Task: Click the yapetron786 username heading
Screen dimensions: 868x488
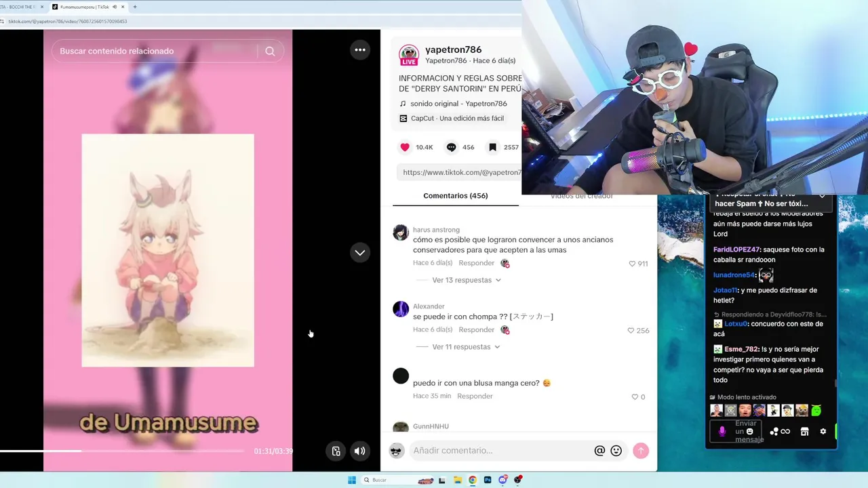Action: (453, 49)
